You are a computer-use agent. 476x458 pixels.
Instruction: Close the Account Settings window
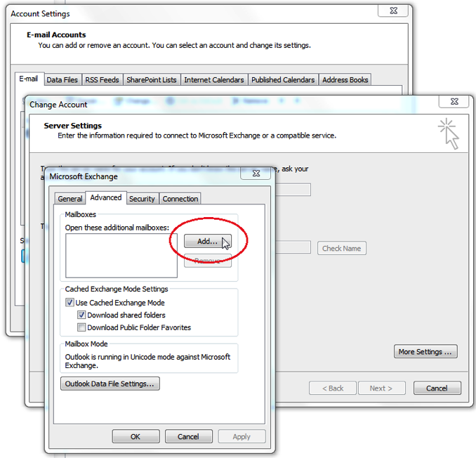pos(393,11)
